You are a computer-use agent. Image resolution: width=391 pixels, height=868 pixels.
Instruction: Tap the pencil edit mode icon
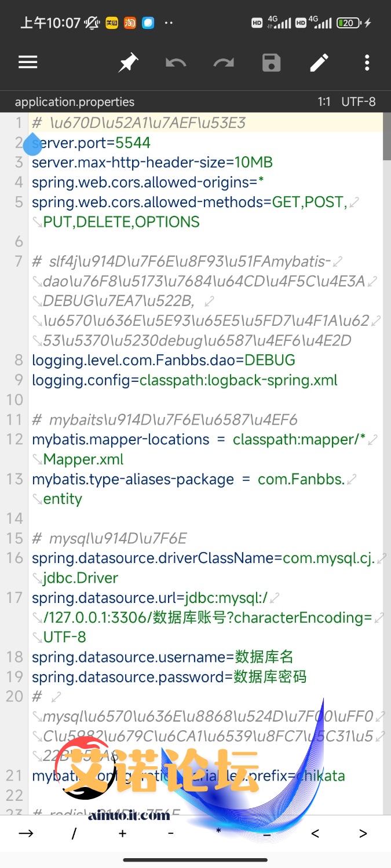tap(319, 62)
